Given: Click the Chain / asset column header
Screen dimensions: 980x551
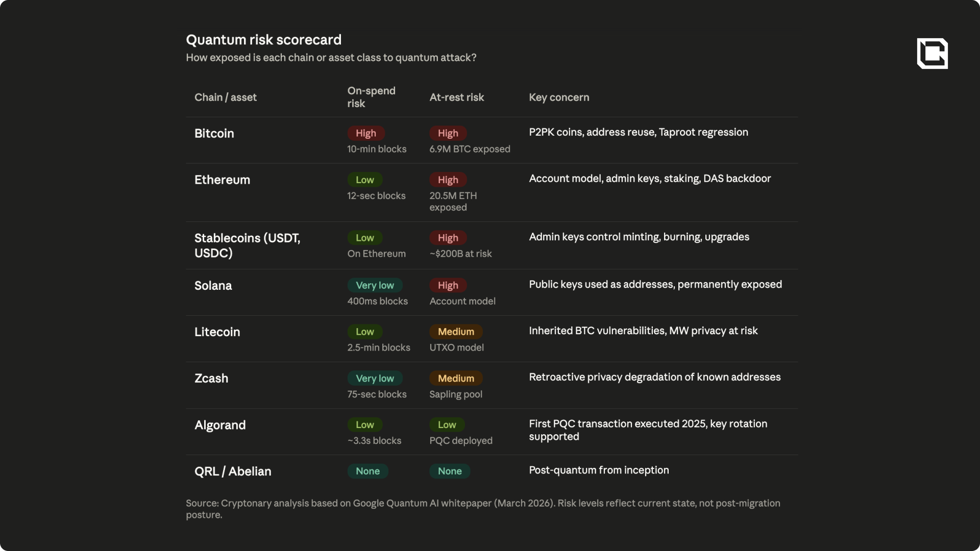Looking at the screenshot, I should [225, 97].
